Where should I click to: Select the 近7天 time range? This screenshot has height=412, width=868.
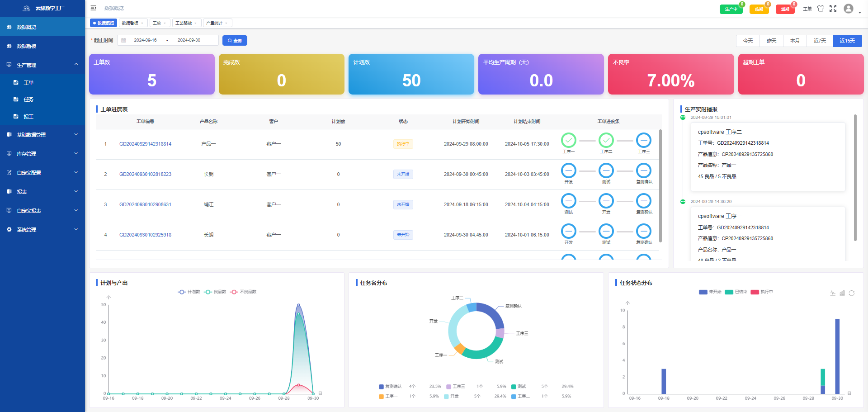820,41
